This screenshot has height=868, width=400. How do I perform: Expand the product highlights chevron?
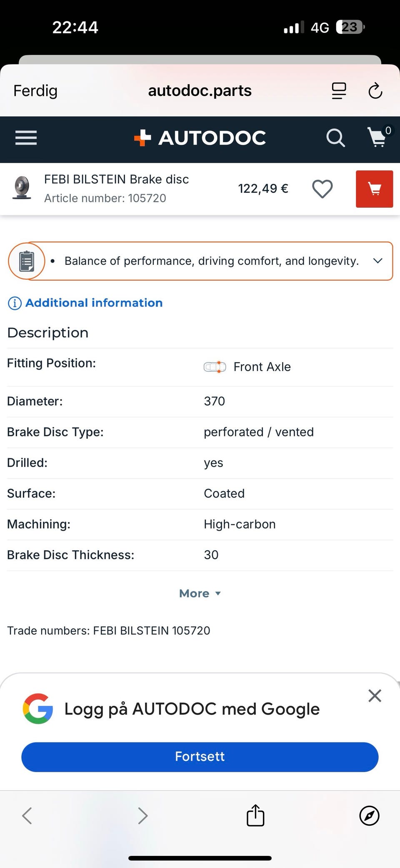[377, 261]
